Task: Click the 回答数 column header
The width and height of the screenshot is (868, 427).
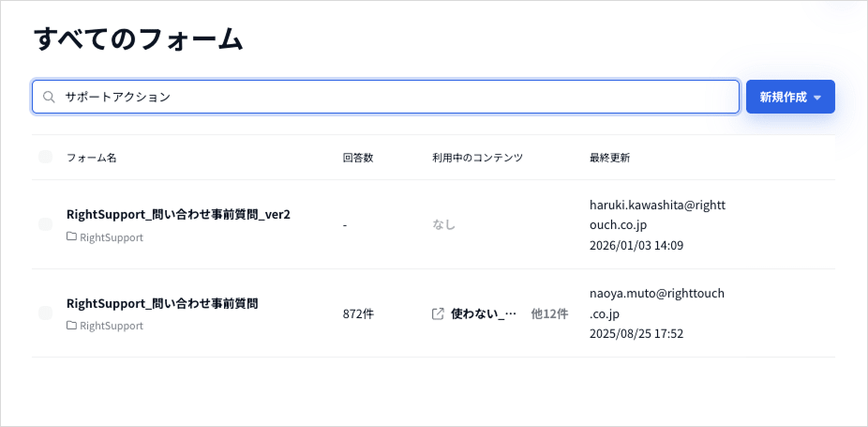Action: pyautogui.click(x=358, y=158)
